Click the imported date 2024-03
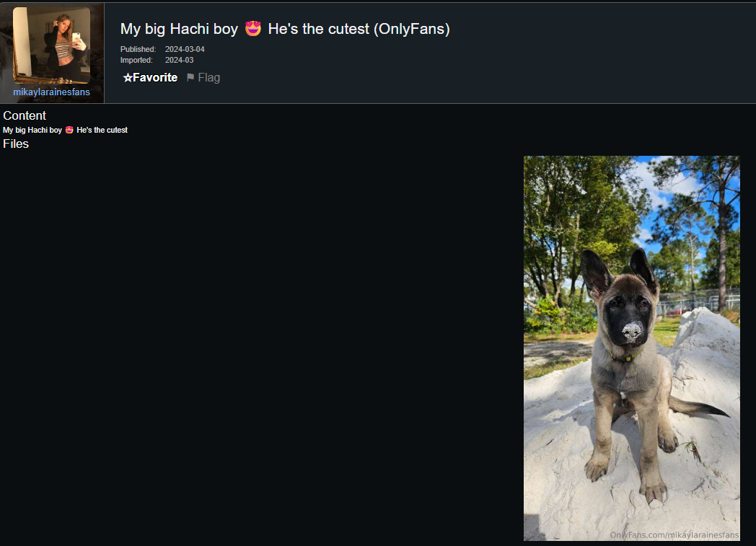 point(180,61)
